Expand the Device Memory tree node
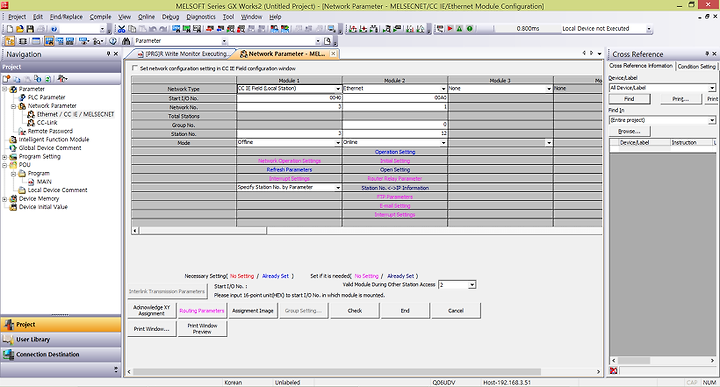The height and width of the screenshot is (387, 720). pos(5,199)
